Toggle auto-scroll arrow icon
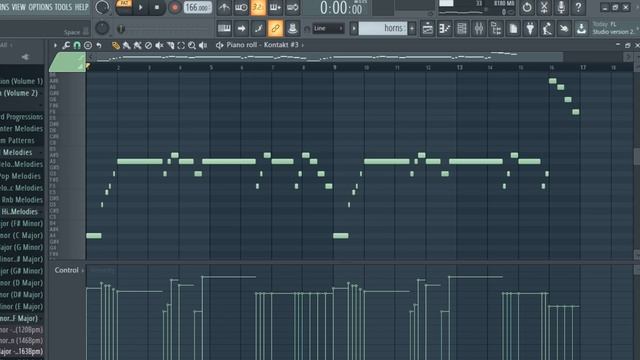 coord(241,29)
